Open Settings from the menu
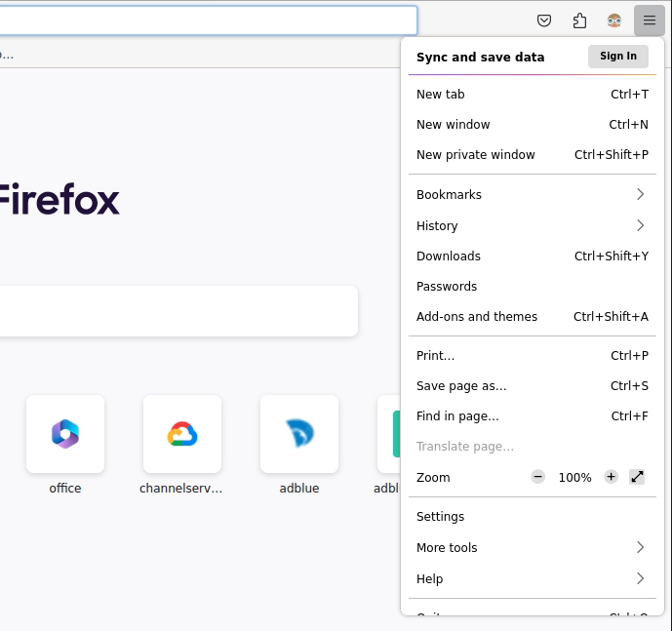Viewport: 672px width, 631px height. coord(441,517)
